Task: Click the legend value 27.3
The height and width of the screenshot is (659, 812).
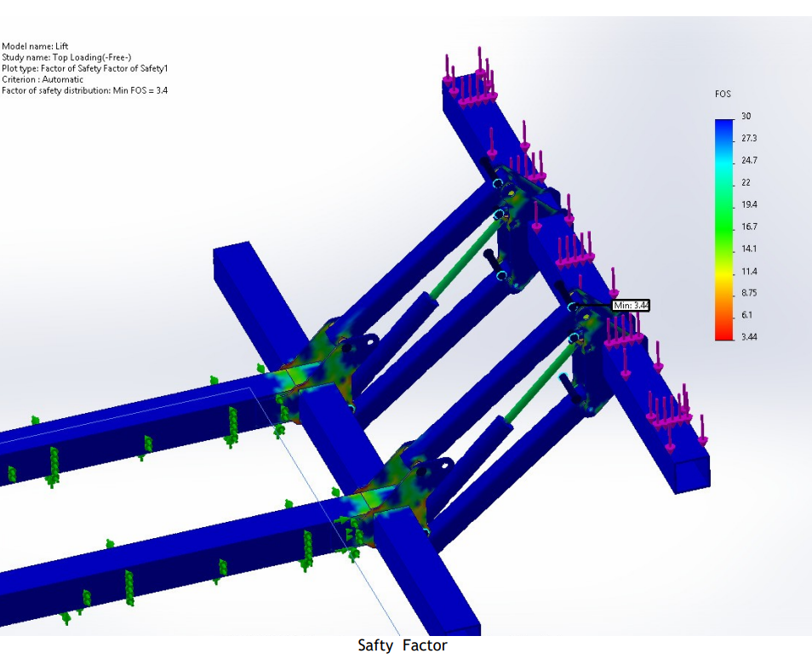Action: pyautogui.click(x=749, y=138)
